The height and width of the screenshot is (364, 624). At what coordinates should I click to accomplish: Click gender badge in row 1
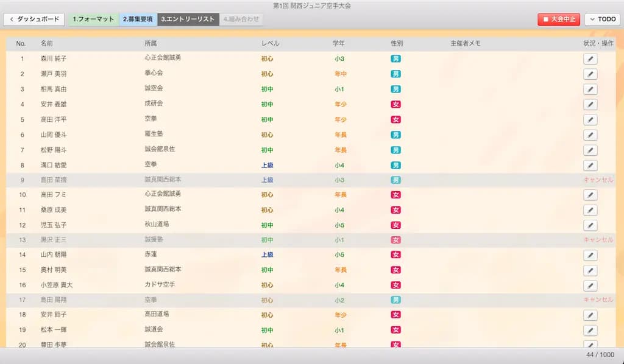(395, 59)
